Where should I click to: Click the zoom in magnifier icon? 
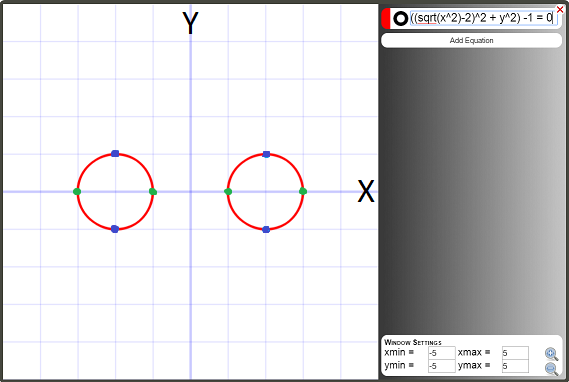pos(552,354)
